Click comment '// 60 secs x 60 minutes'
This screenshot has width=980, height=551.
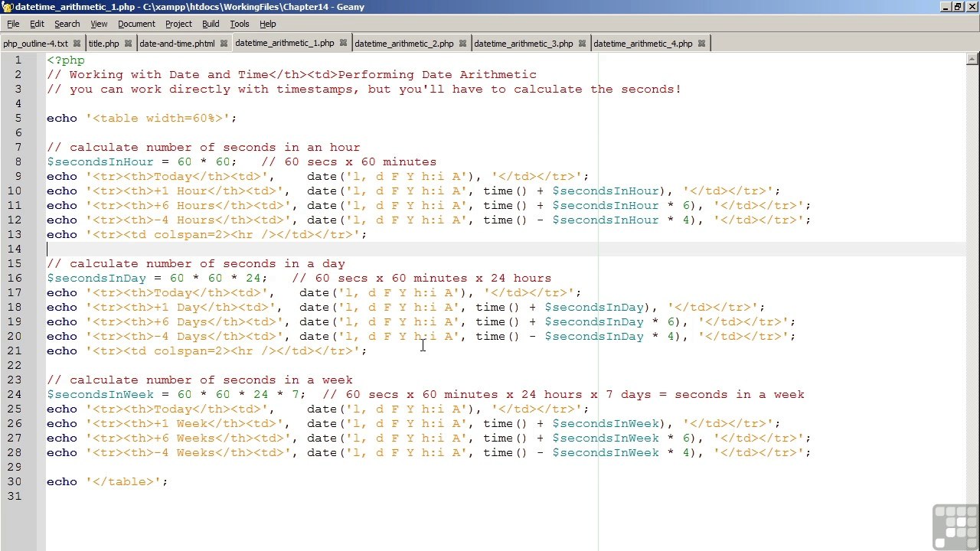pos(349,161)
